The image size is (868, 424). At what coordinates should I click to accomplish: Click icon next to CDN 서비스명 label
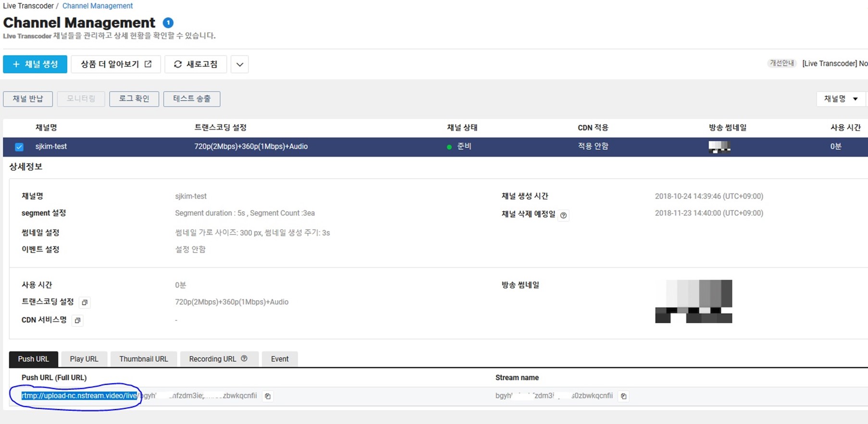pyautogui.click(x=77, y=320)
